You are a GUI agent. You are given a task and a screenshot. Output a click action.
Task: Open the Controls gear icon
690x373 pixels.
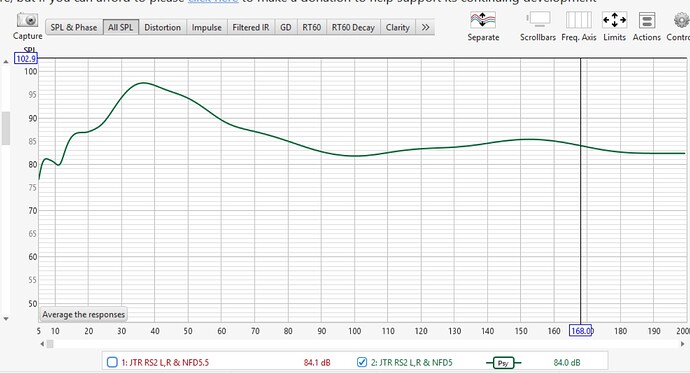[x=682, y=20]
